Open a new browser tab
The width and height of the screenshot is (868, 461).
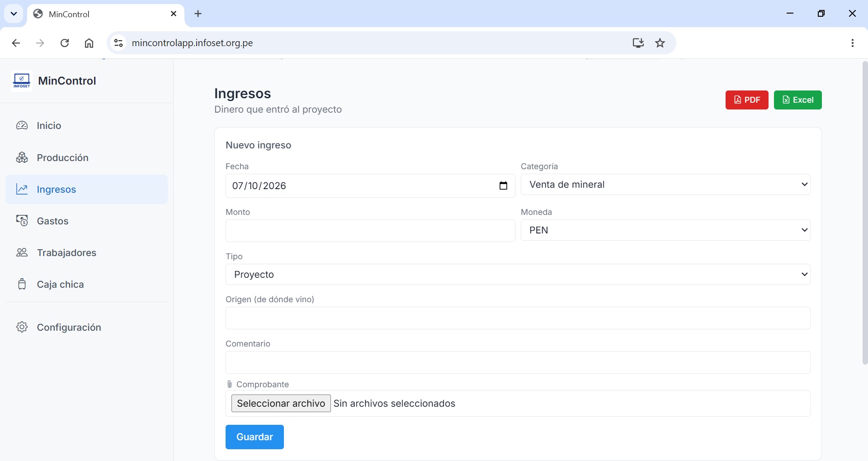point(198,14)
